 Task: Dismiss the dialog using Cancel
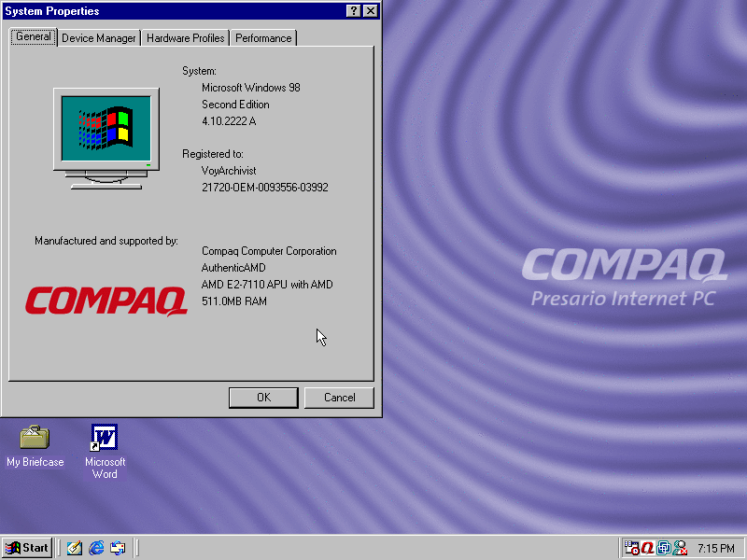click(338, 398)
